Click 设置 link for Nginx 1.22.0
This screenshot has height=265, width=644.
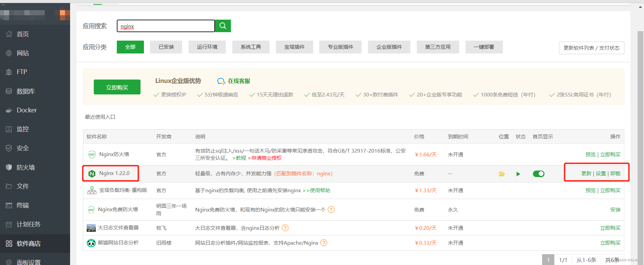pyautogui.click(x=601, y=174)
